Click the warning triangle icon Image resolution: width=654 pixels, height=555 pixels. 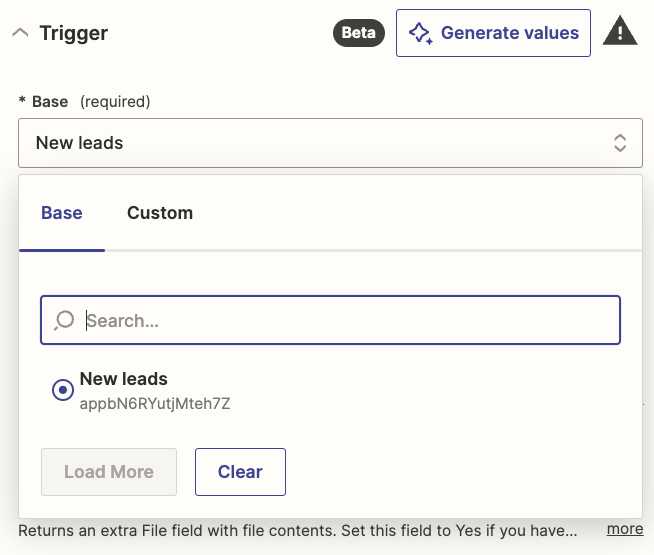(x=620, y=32)
